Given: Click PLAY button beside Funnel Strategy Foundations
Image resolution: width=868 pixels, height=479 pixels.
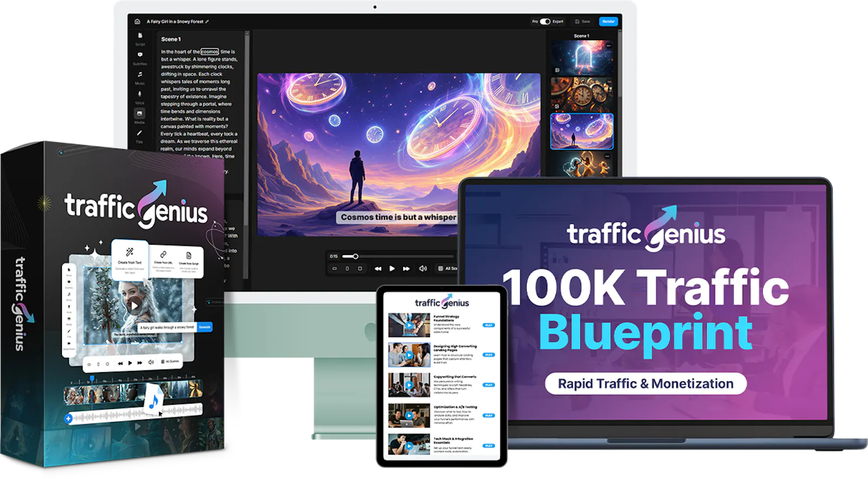Looking at the screenshot, I should pos(489,325).
